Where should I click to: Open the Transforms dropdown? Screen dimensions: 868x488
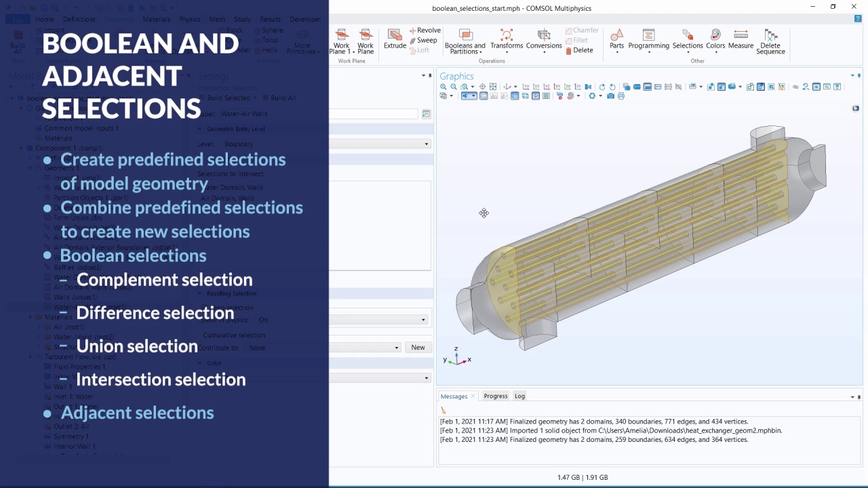507,42
